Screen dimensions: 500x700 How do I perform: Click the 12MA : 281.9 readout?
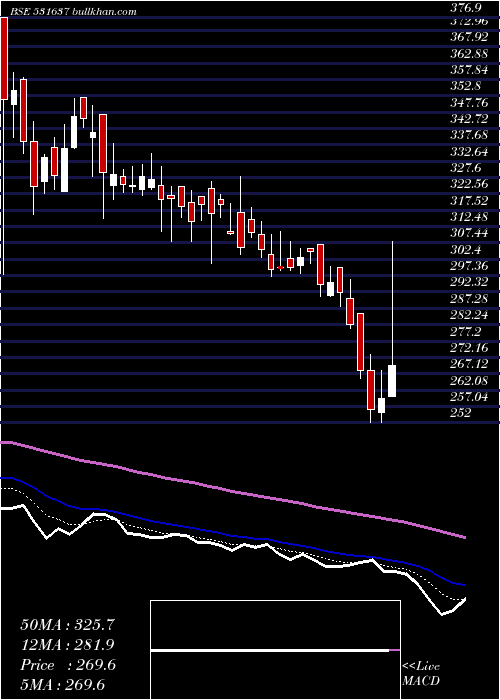point(67,645)
